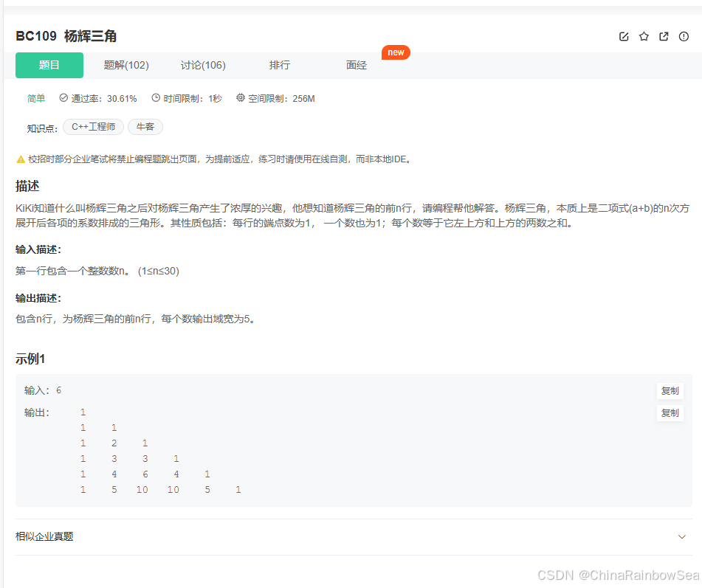This screenshot has height=588, width=702.
Task: Copy the sample input with 复制
Action: 670,391
